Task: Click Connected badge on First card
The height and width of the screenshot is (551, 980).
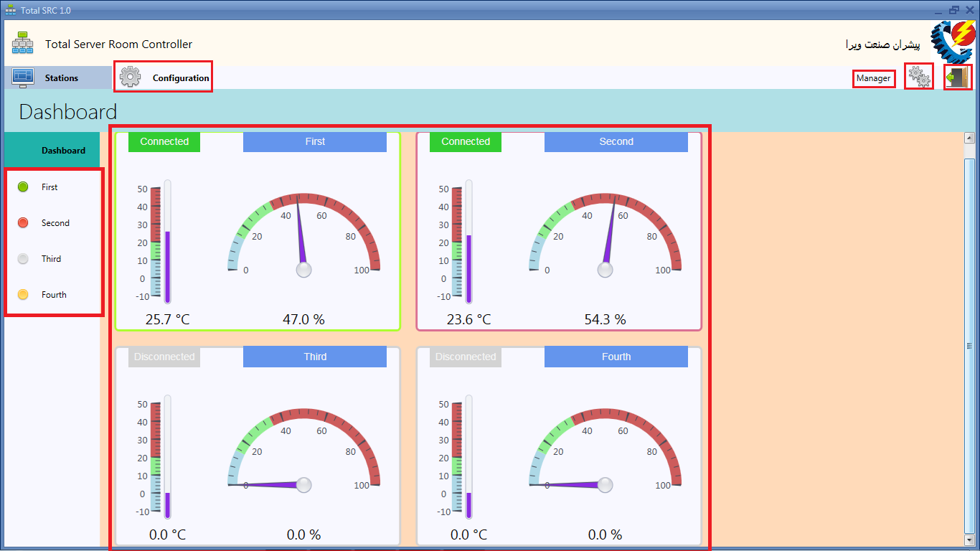Action: point(164,142)
